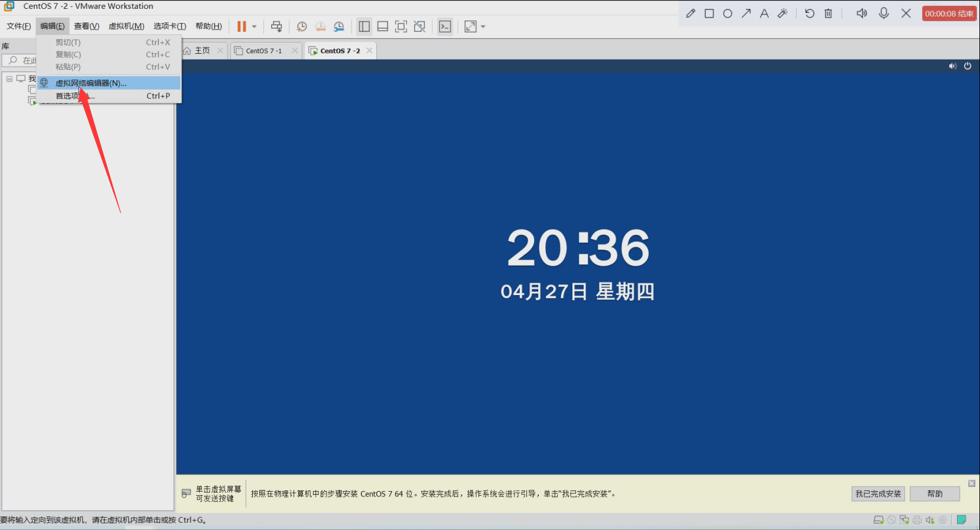Take a snapshot of the virtual machine
This screenshot has width=980, height=530.
click(x=302, y=27)
